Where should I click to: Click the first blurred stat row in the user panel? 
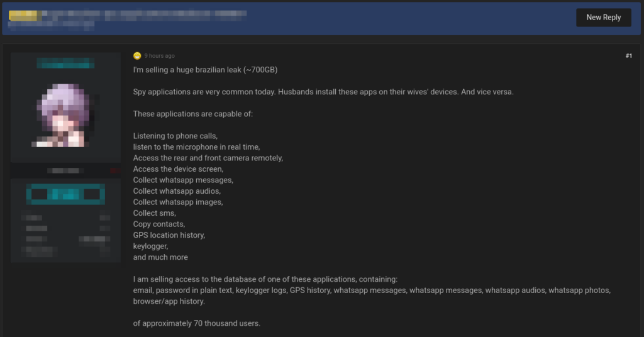[65, 218]
